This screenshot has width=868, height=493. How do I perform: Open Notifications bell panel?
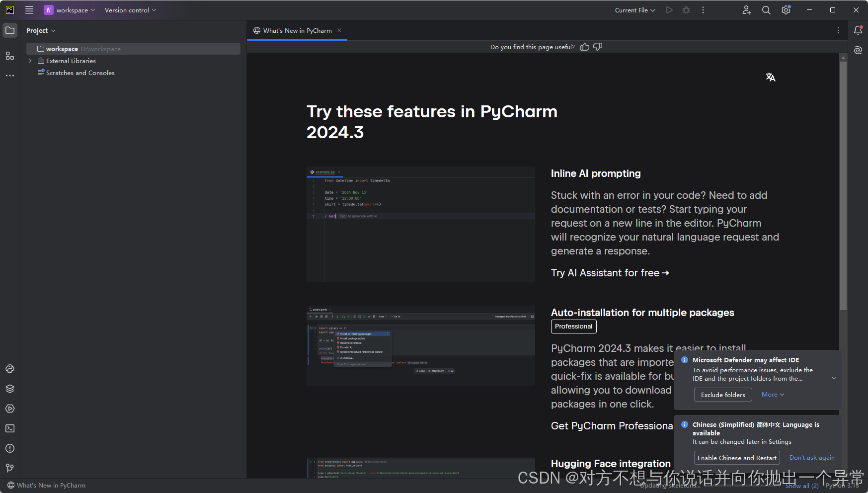[x=858, y=30]
